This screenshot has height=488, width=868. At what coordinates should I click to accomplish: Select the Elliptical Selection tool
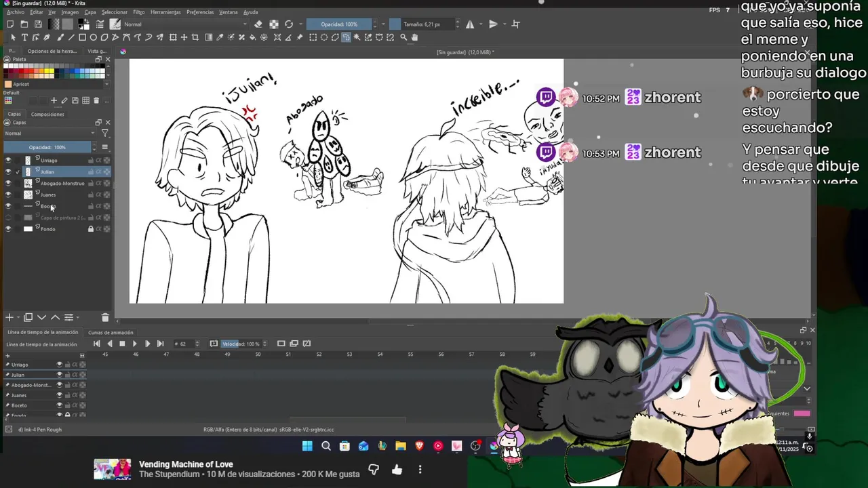(324, 37)
